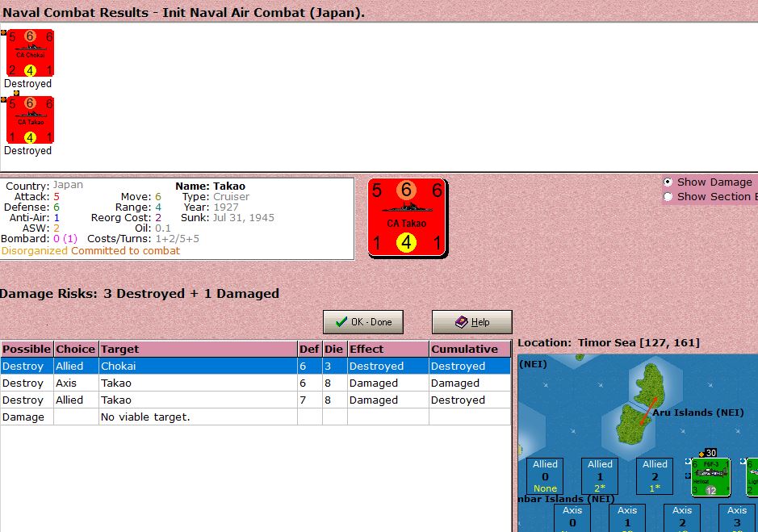
Task: Click the Axis 3 section box
Action: [737, 518]
